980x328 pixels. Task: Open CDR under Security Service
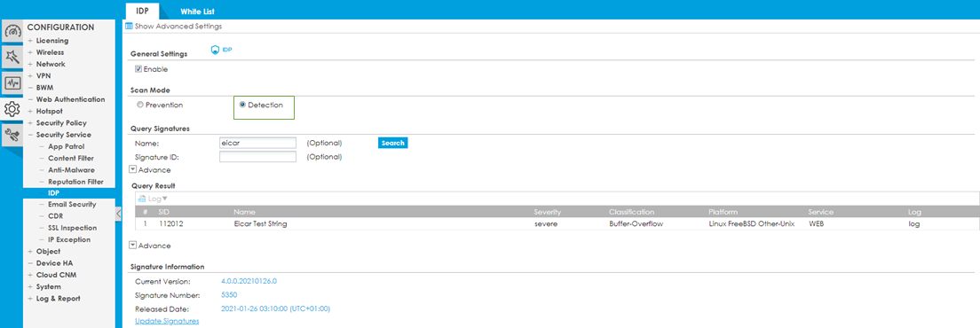coord(56,216)
